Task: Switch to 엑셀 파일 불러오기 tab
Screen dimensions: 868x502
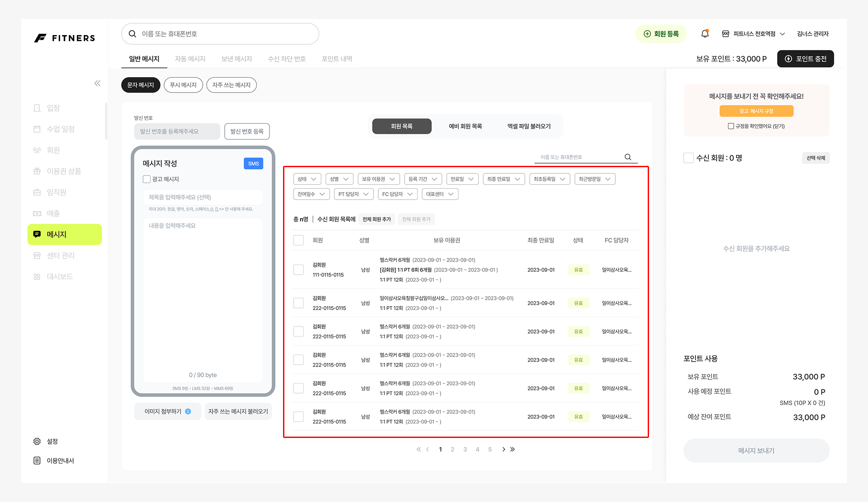Action: (529, 126)
